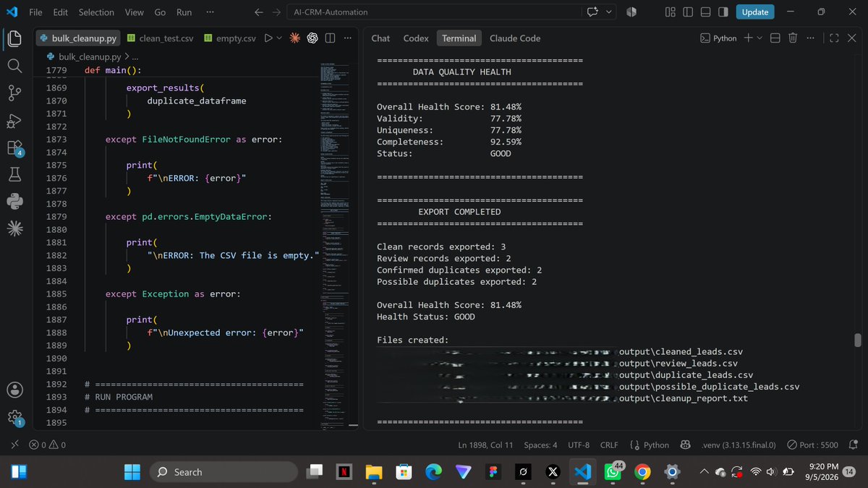Open the Claude starburst sidebar view
The width and height of the screenshot is (868, 488).
(x=15, y=228)
